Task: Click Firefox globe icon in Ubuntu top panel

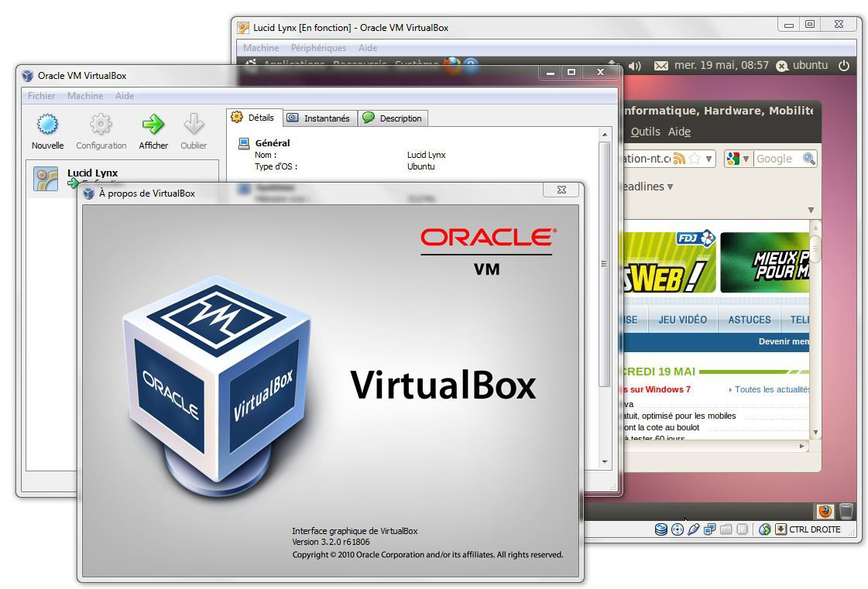Action: pos(451,65)
